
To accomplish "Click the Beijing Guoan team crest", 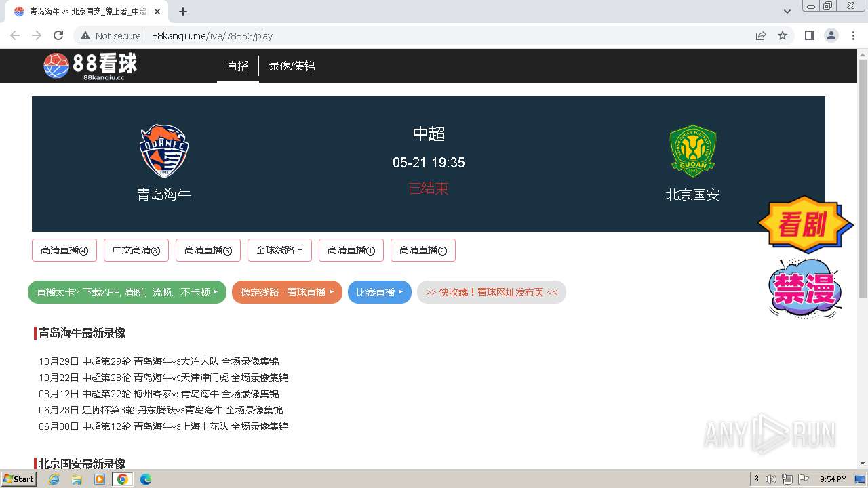I will pos(692,151).
